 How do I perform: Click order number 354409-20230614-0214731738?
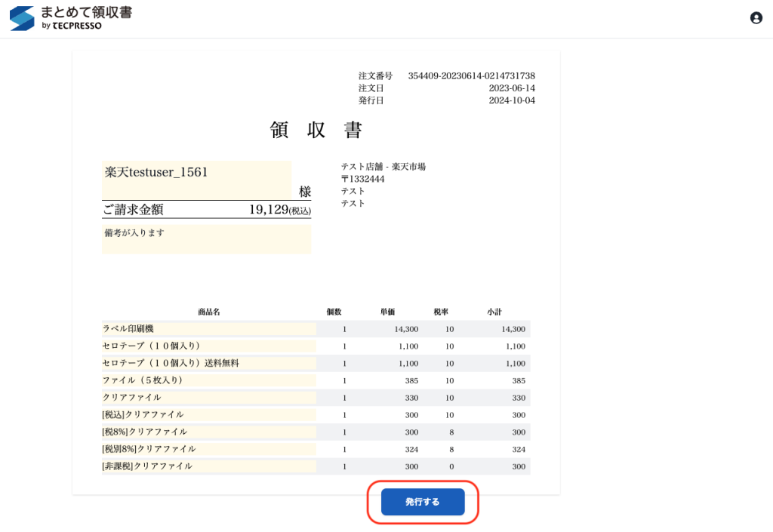pos(471,76)
